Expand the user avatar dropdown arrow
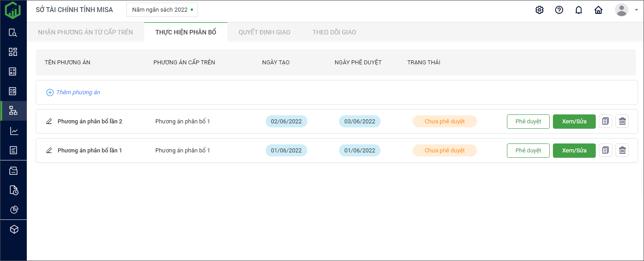 [636, 9]
